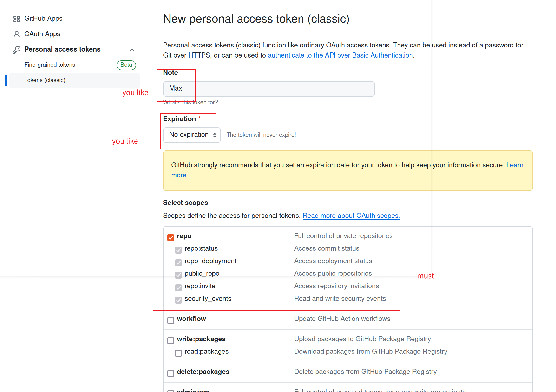Screen dimensions: 556x392
Task: Click the Beta badge beside Fine-grained tokens
Action: click(x=126, y=65)
